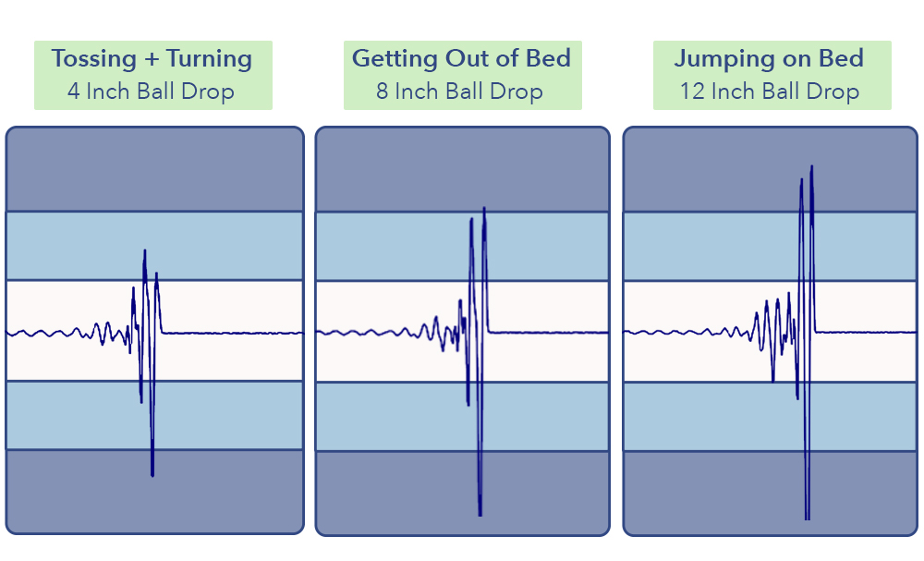Click the tallest peak in Jumping on Bed waveform

coord(811,168)
